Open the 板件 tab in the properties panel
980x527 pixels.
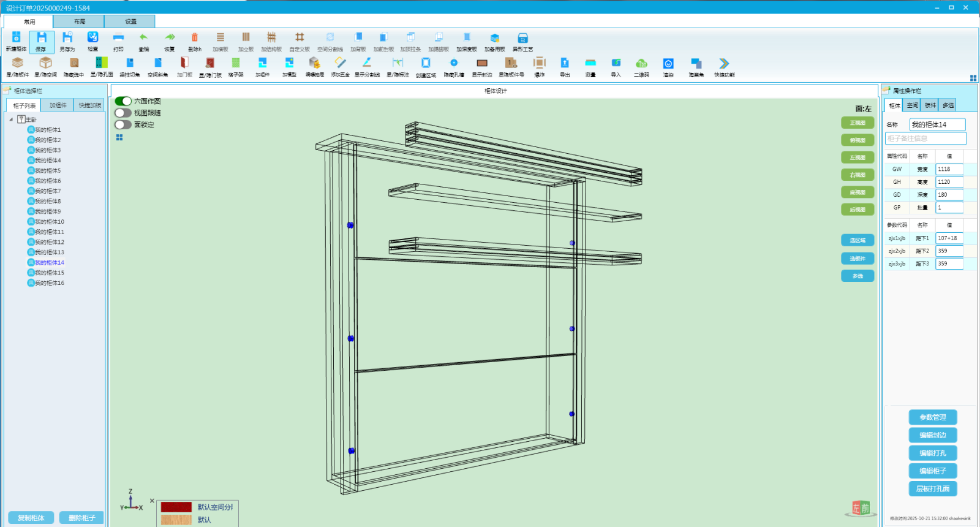(x=930, y=105)
